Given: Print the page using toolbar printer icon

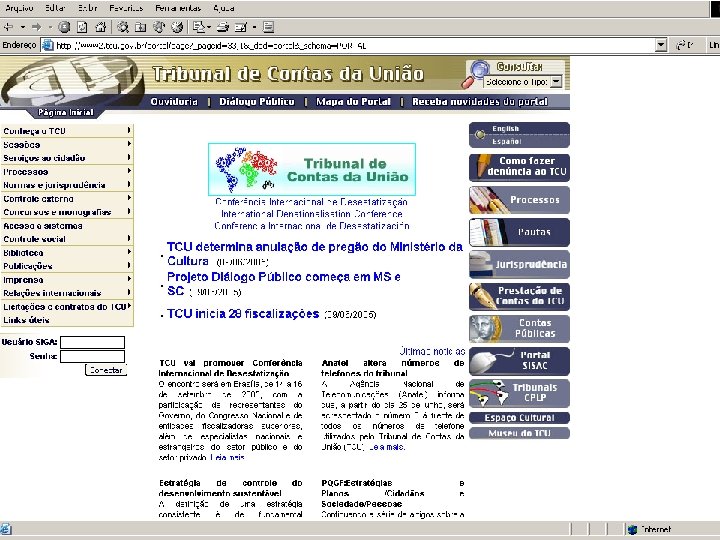Looking at the screenshot, I should [223, 27].
